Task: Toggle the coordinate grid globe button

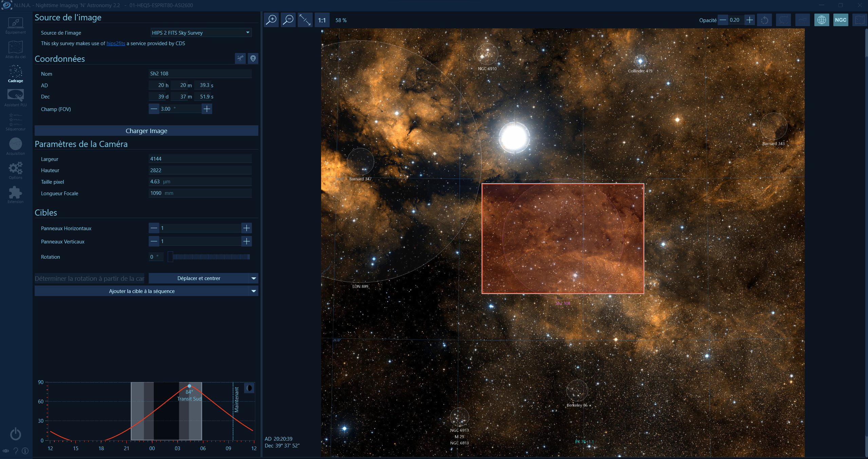Action: click(821, 20)
